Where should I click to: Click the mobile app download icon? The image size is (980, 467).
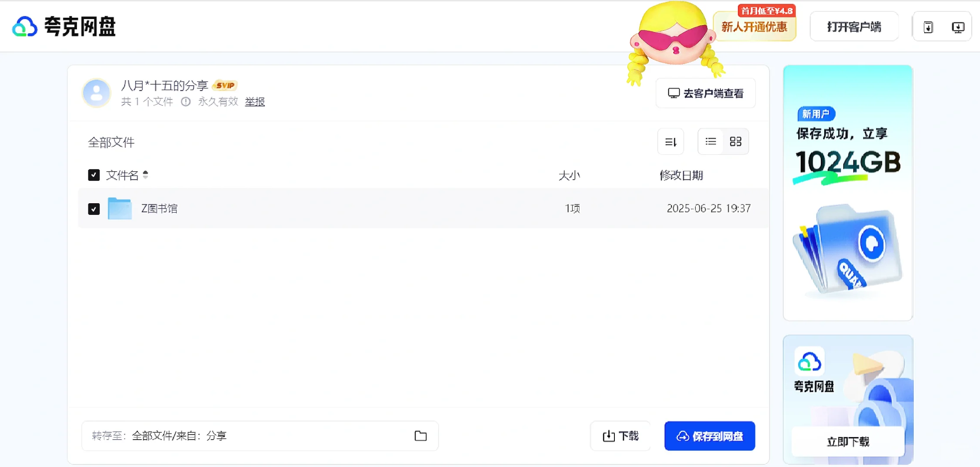(x=928, y=27)
